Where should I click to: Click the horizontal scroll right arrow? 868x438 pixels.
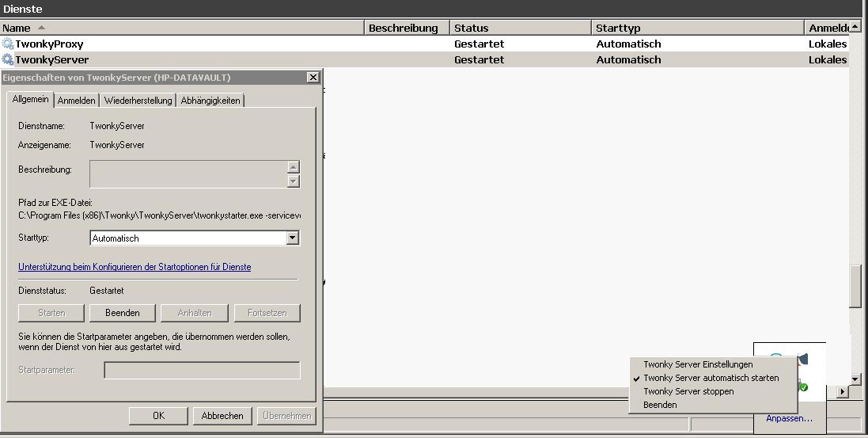(x=843, y=391)
